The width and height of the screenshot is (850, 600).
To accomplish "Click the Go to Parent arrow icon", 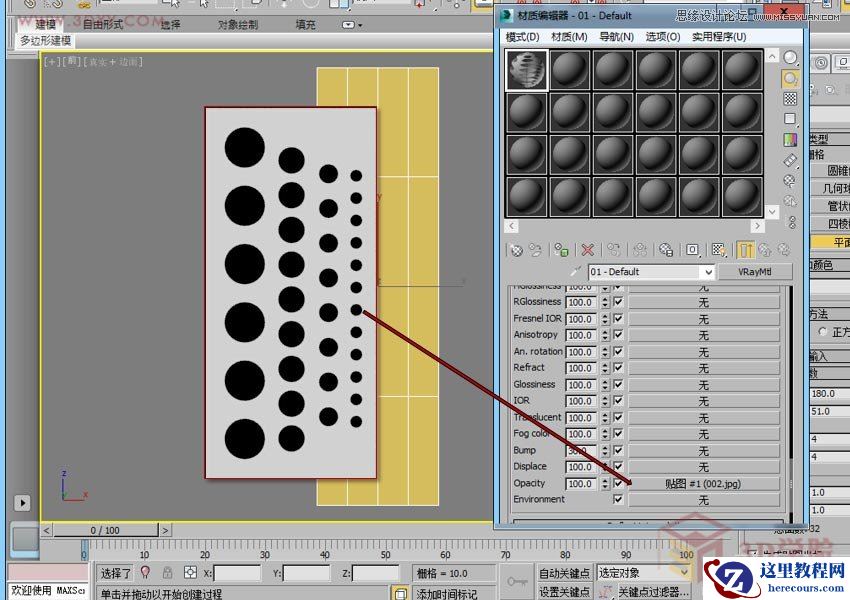I will point(766,250).
